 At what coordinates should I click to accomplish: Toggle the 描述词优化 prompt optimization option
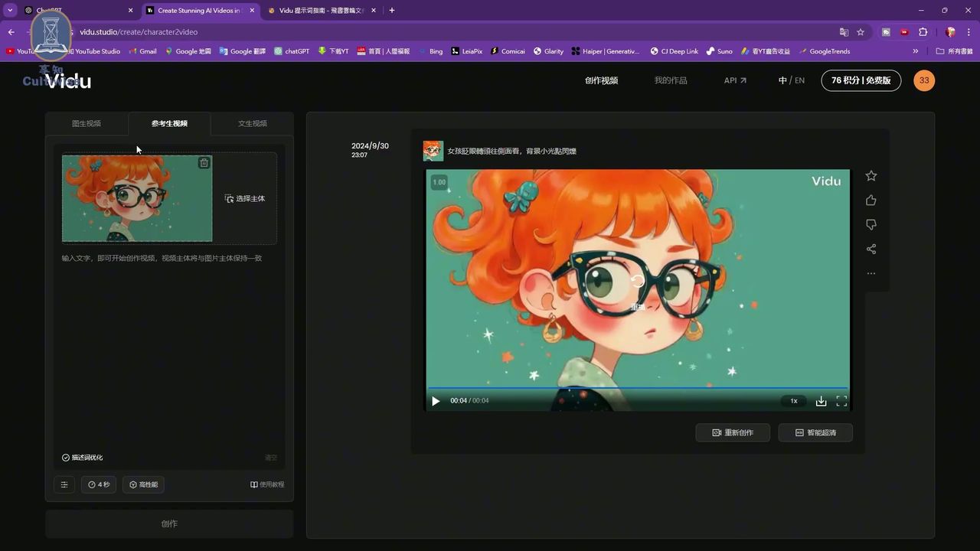pos(83,457)
